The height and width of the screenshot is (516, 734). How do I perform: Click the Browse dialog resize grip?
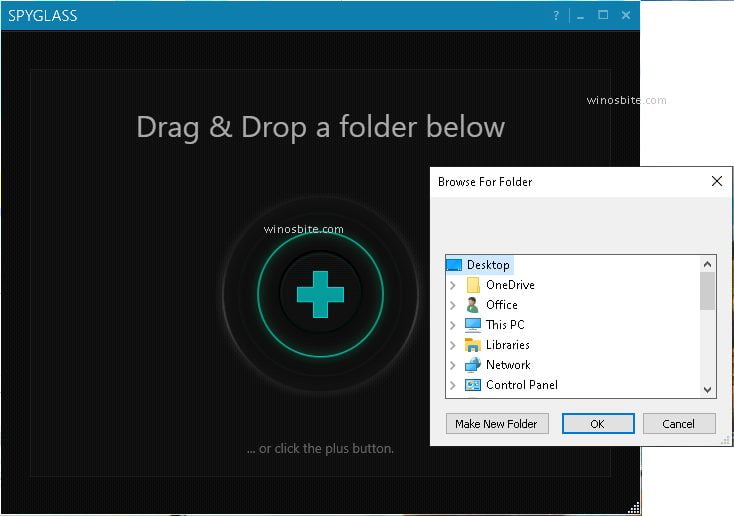click(725, 440)
